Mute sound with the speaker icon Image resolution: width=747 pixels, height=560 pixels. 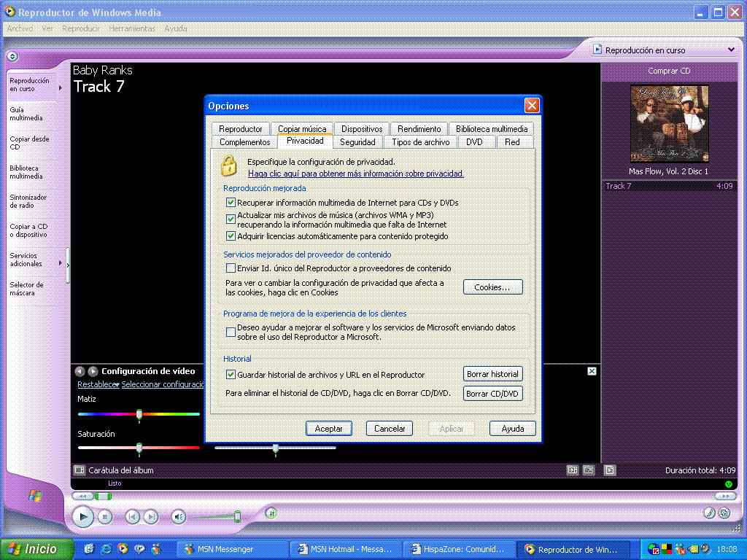[179, 517]
